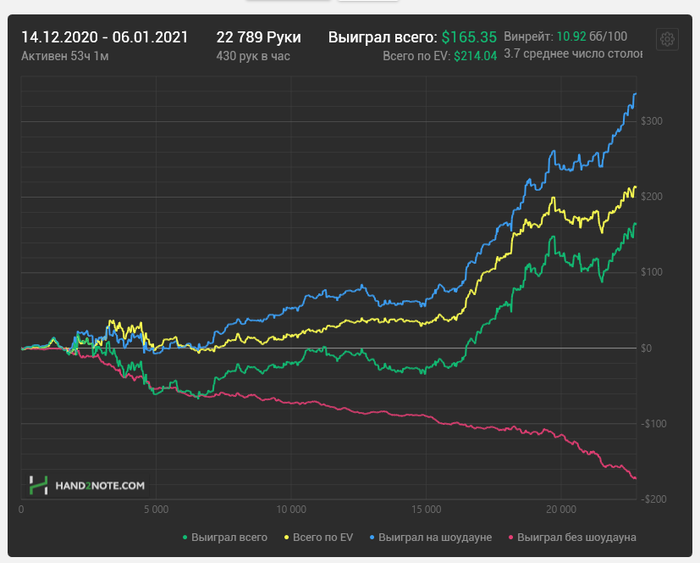This screenshot has height=563, width=700.
Task: Click the green dot beside 'Выиграл всего'
Action: [x=185, y=538]
